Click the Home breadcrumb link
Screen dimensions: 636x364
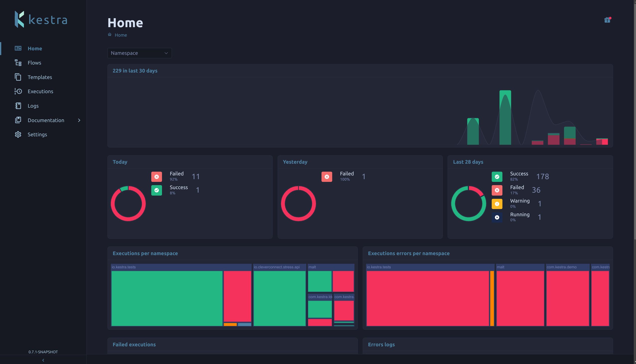pos(121,35)
